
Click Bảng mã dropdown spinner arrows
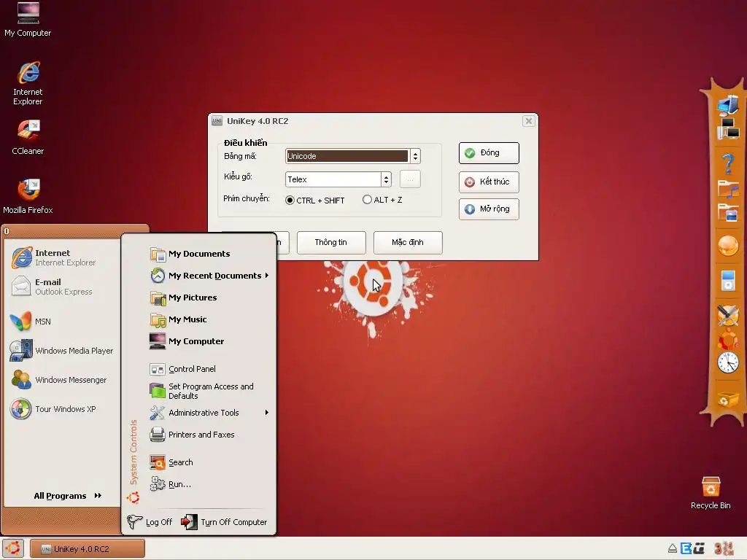tap(415, 156)
